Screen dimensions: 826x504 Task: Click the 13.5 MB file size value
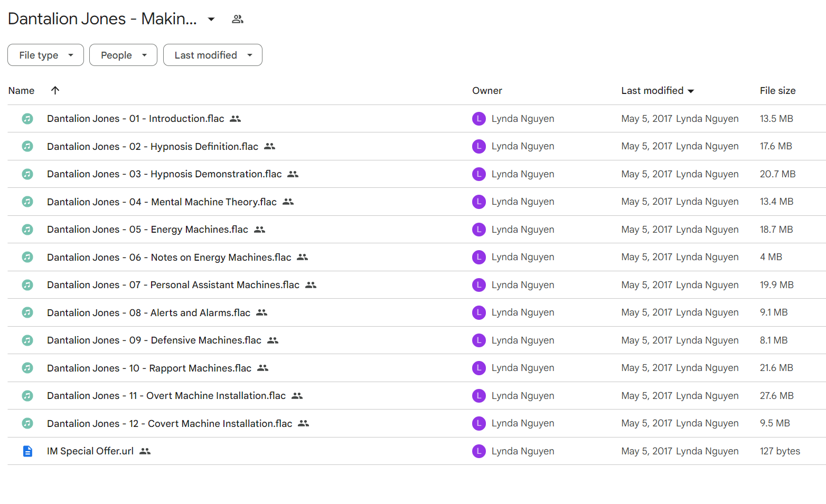pos(776,119)
